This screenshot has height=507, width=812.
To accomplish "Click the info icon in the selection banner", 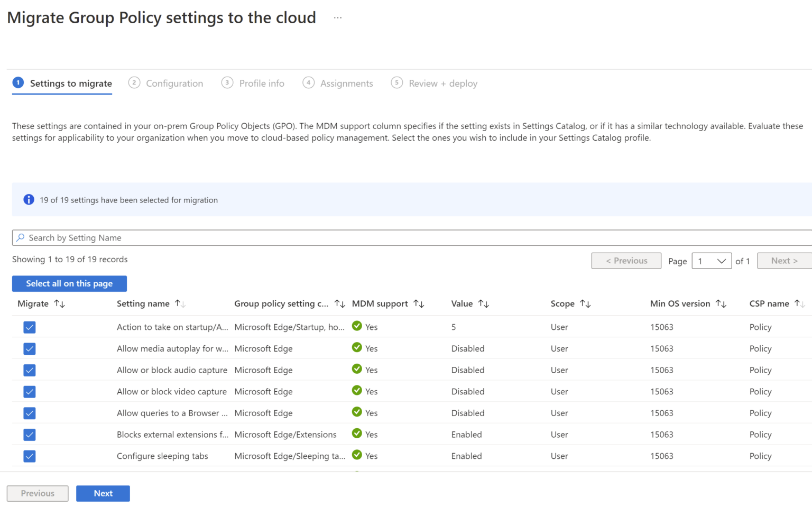I will click(29, 199).
